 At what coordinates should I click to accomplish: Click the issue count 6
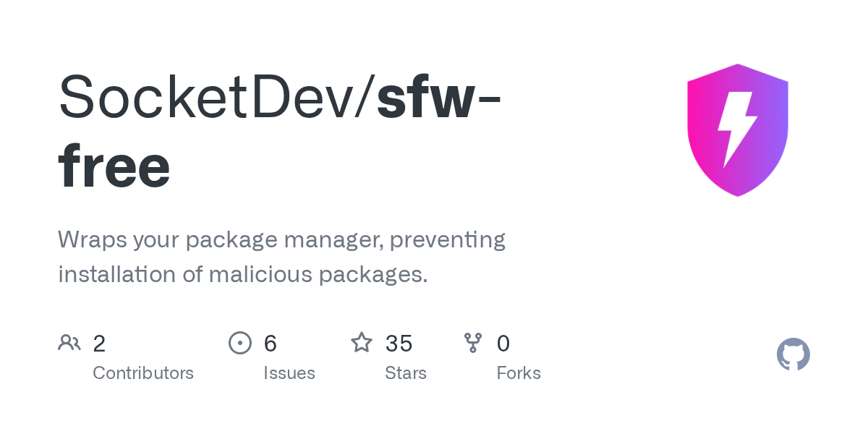(271, 344)
